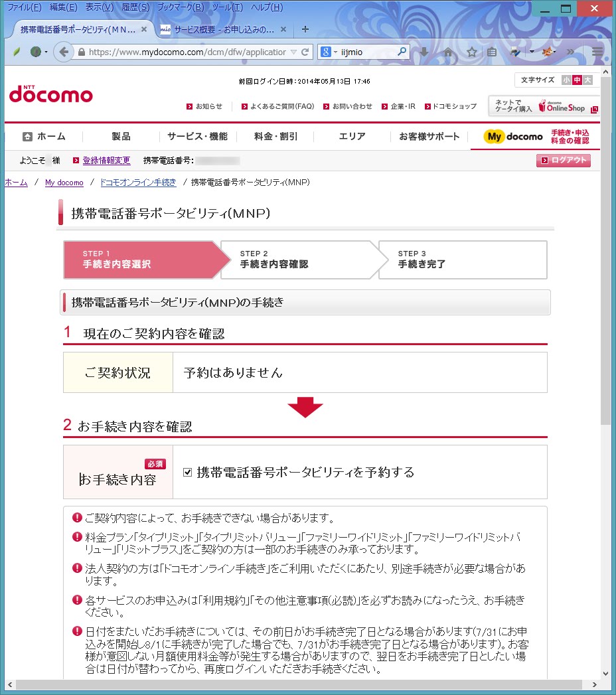This screenshot has height=695, width=616.
Task: Click the horizontal scrollbar at the bottom
Action: (299, 685)
